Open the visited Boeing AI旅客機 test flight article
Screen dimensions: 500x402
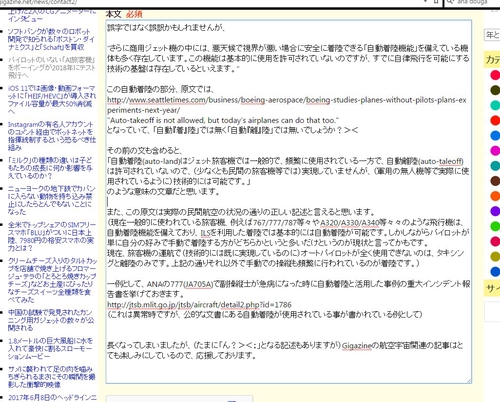tap(52, 68)
